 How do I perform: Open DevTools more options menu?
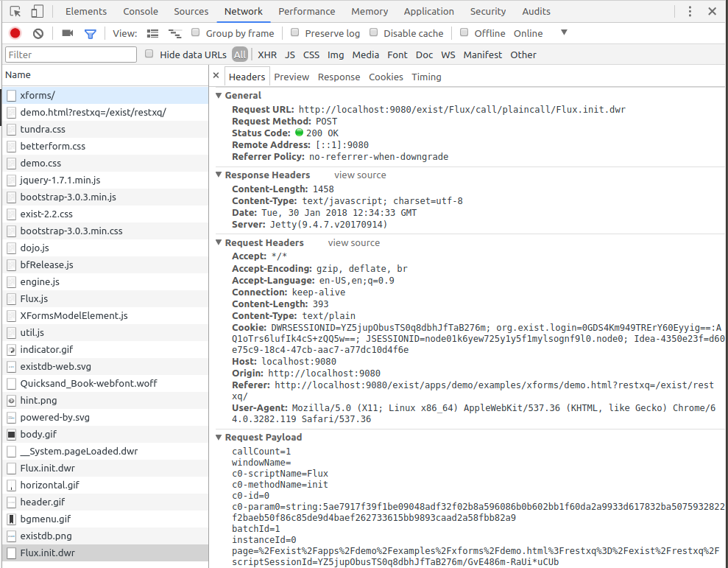(690, 11)
